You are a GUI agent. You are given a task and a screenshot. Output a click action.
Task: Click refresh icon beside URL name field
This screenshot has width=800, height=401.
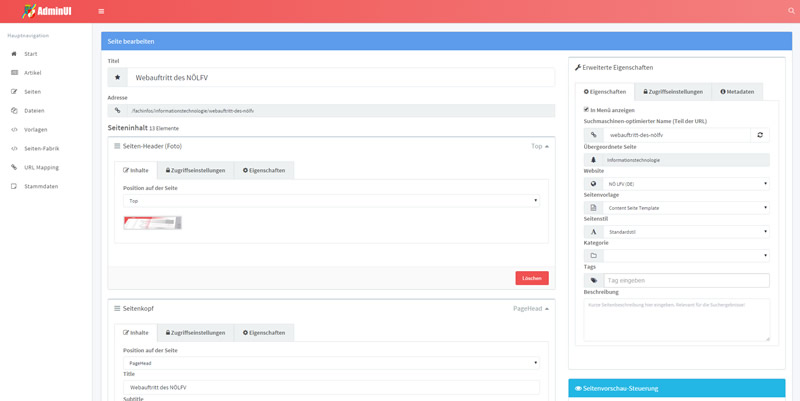point(760,135)
